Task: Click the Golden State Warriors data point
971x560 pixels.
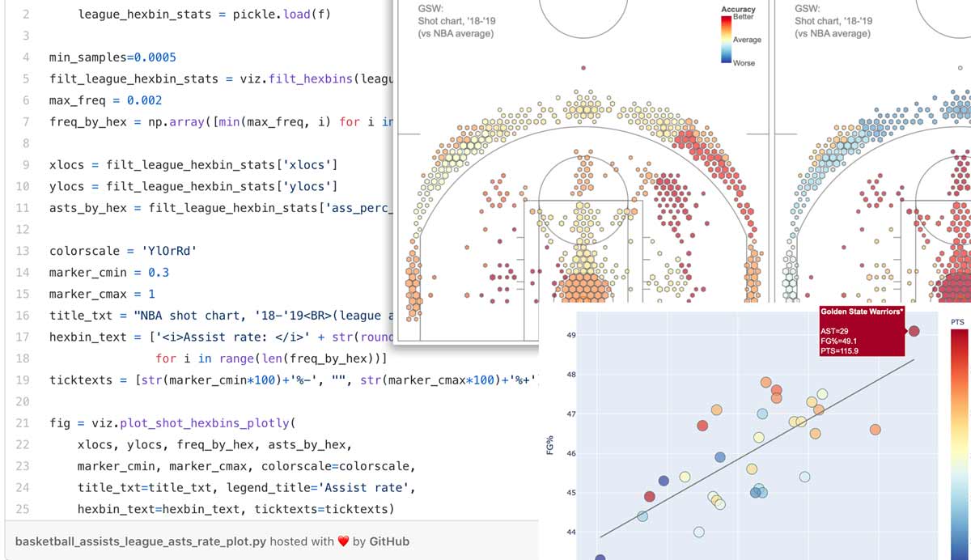Action: (x=914, y=331)
